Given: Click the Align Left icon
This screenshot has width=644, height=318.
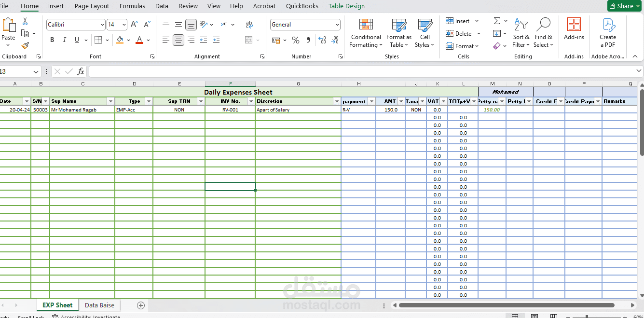Looking at the screenshot, I should [x=166, y=40].
